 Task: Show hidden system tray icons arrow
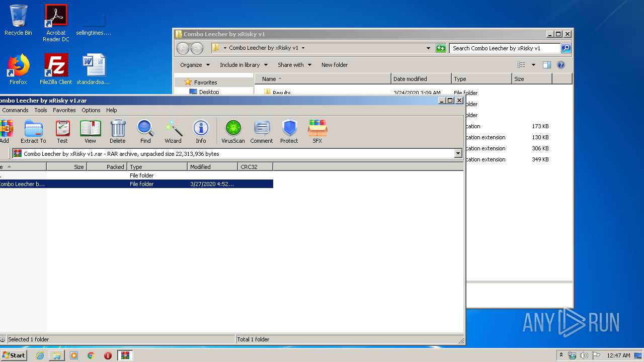pos(561,355)
